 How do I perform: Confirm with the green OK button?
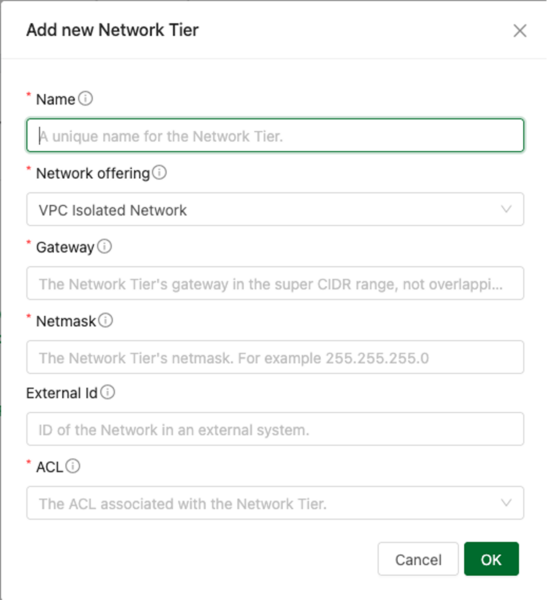491,559
